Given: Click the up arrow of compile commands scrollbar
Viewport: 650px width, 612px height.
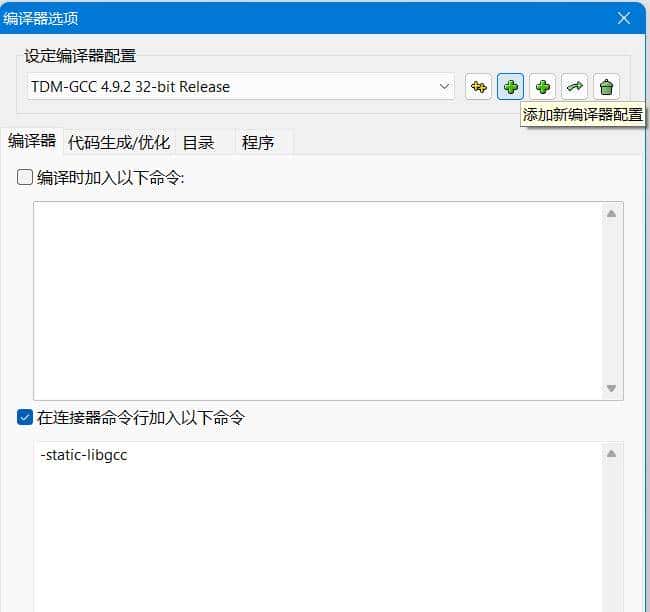Looking at the screenshot, I should [611, 214].
